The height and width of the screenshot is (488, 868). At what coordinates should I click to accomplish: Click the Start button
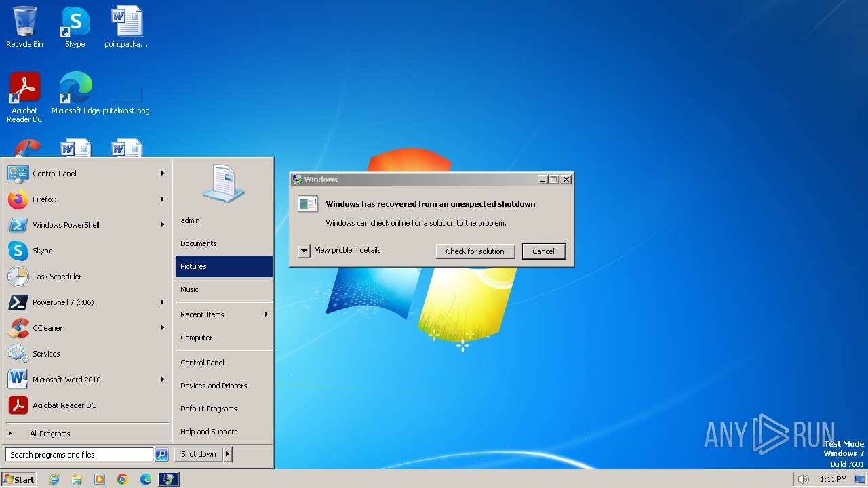[x=19, y=479]
